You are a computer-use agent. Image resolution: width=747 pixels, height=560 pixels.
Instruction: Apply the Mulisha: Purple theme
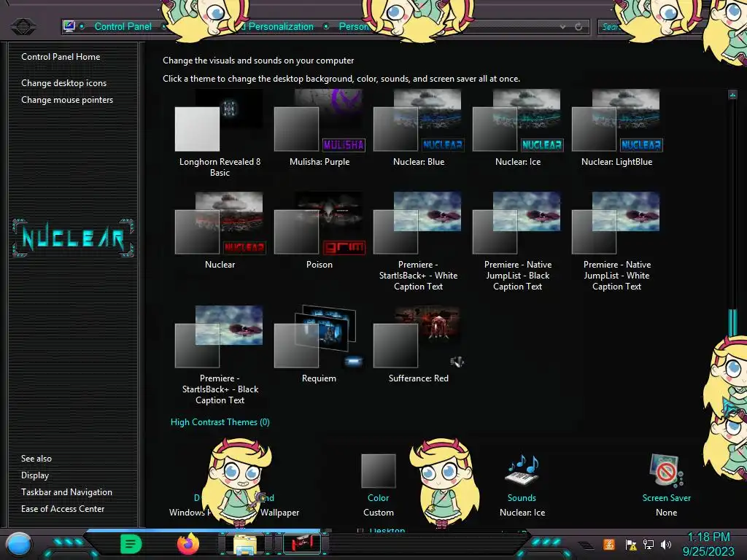[x=320, y=128]
